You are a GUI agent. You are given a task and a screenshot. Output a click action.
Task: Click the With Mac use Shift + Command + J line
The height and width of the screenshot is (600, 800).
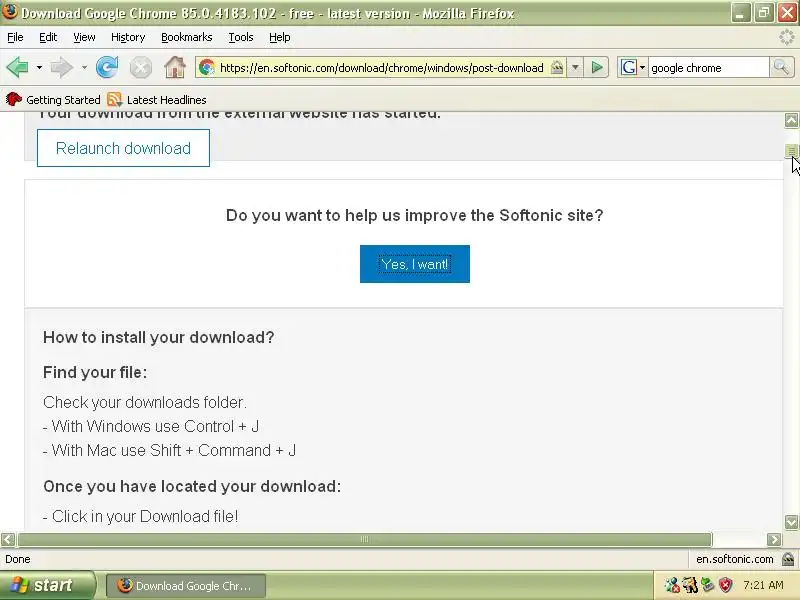point(169,450)
